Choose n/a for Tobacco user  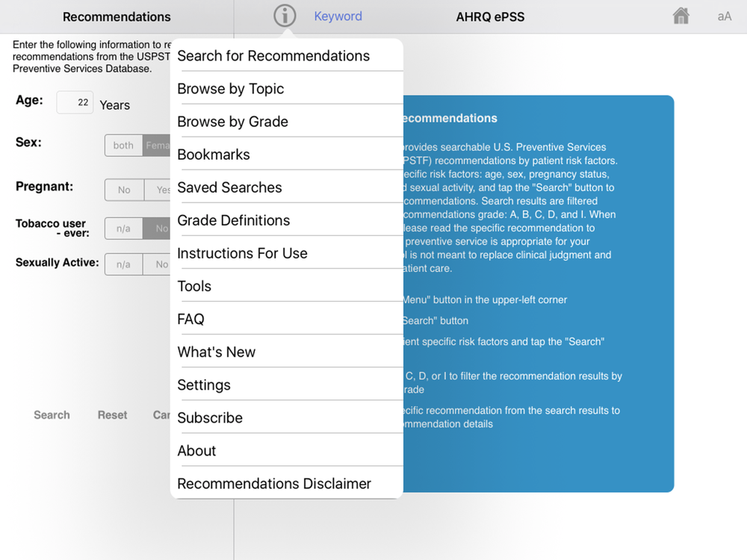tap(123, 228)
